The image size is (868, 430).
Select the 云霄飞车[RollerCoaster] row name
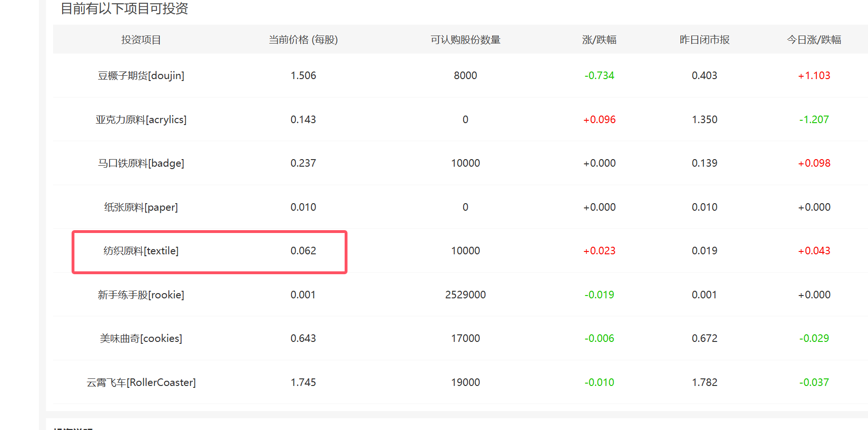141,383
